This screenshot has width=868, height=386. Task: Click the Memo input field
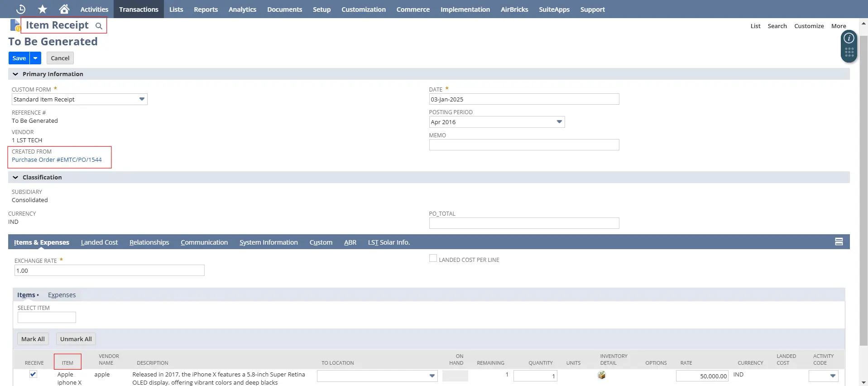click(x=524, y=145)
